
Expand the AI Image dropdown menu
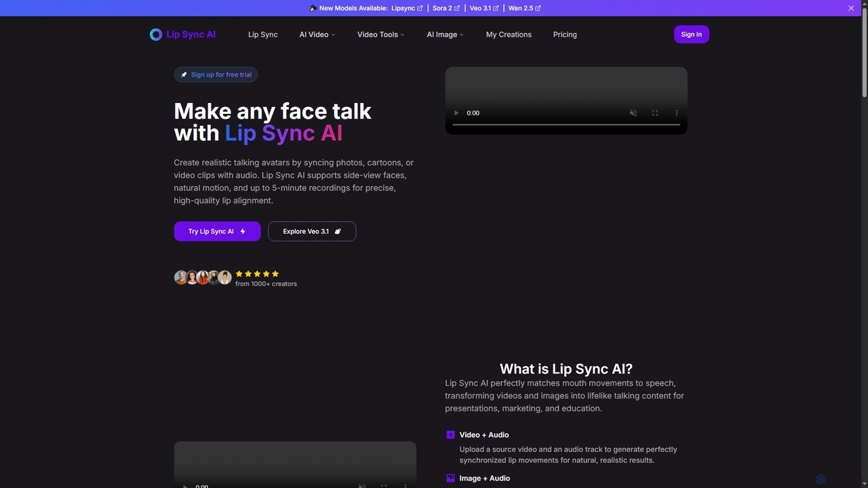tap(446, 35)
